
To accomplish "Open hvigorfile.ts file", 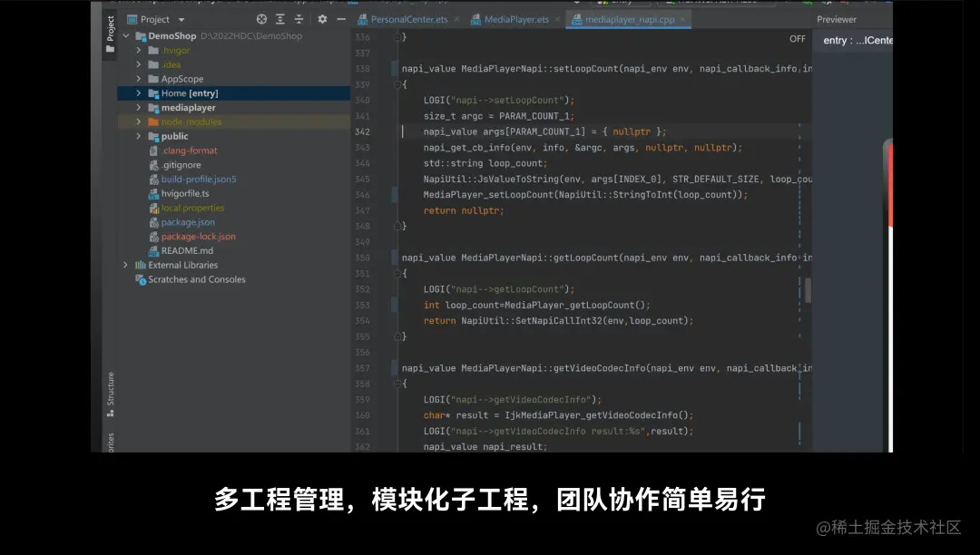I will [x=185, y=193].
